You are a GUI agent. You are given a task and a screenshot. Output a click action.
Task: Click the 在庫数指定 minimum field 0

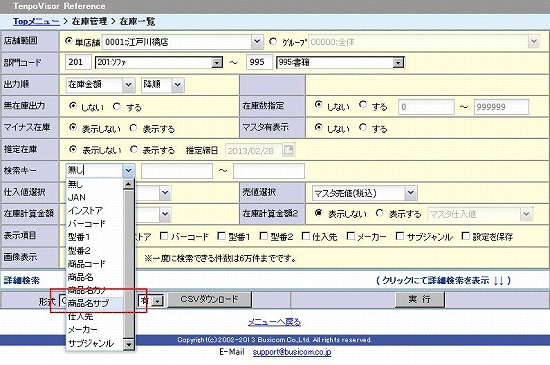point(426,107)
